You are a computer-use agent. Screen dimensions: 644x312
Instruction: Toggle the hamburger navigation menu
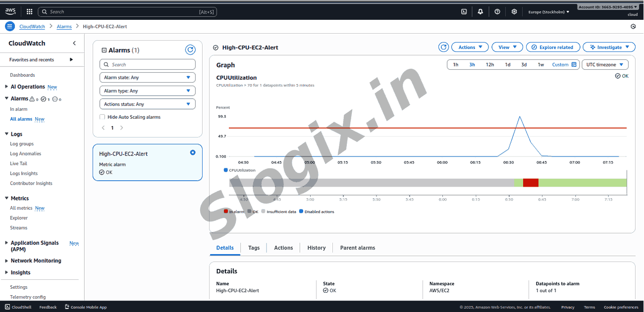click(10, 26)
